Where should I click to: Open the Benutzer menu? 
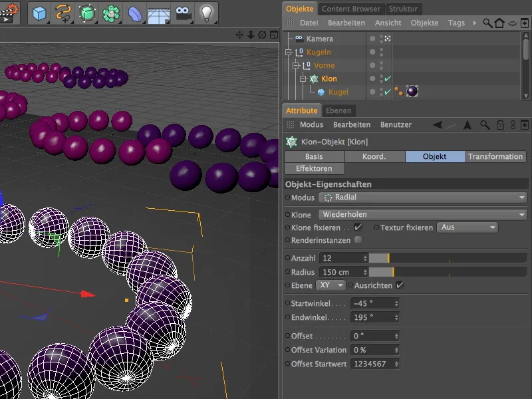click(396, 125)
